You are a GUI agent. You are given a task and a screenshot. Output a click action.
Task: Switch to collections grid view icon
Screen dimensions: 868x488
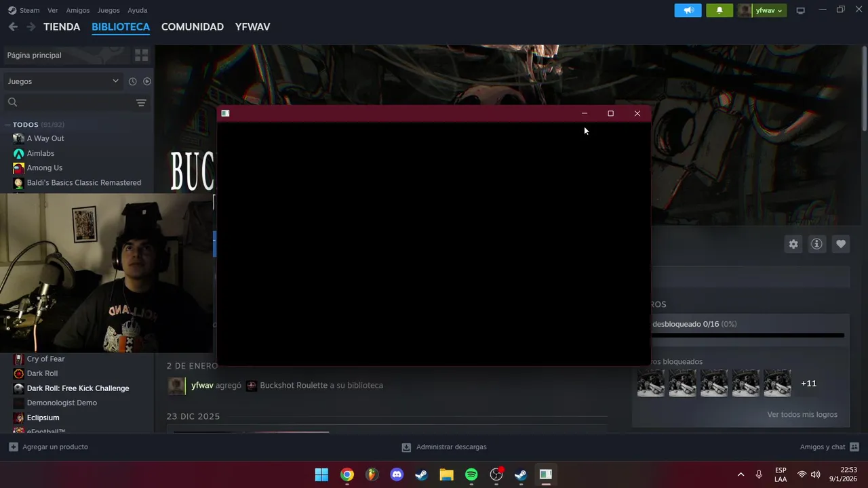(x=141, y=55)
